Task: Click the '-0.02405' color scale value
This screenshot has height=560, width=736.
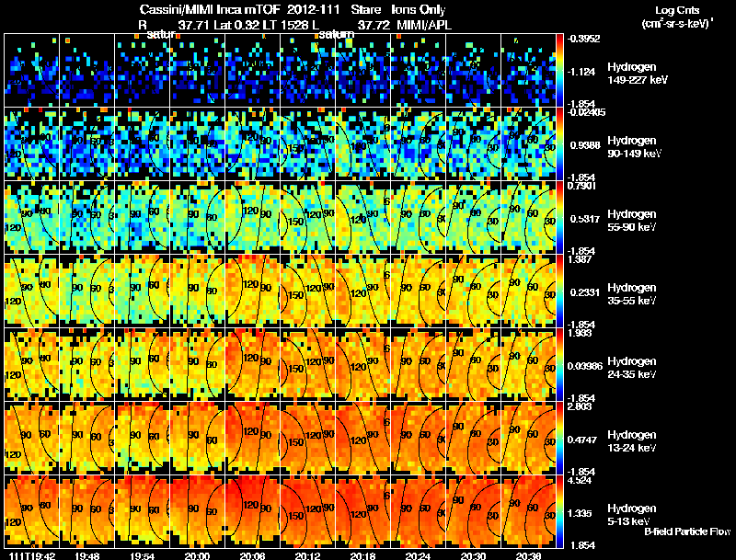Action: coord(586,112)
